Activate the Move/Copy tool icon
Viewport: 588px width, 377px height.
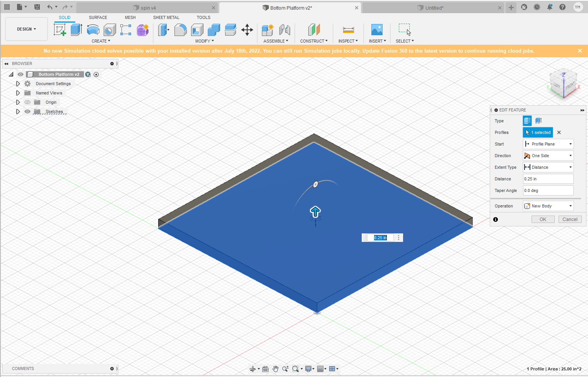pyautogui.click(x=247, y=30)
